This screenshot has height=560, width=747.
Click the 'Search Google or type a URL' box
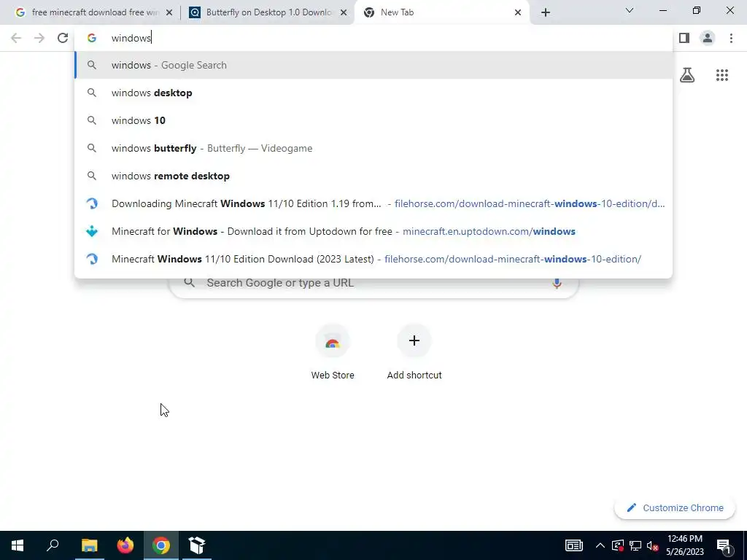click(x=374, y=283)
